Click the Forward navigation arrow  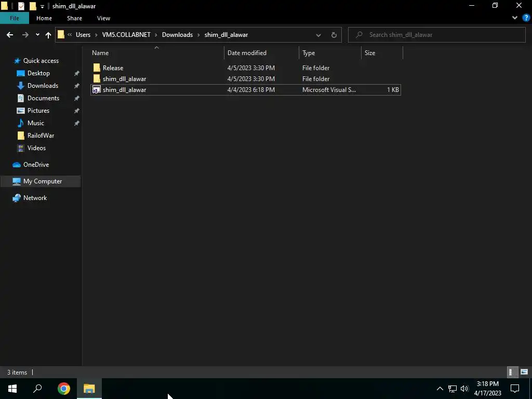(25, 35)
